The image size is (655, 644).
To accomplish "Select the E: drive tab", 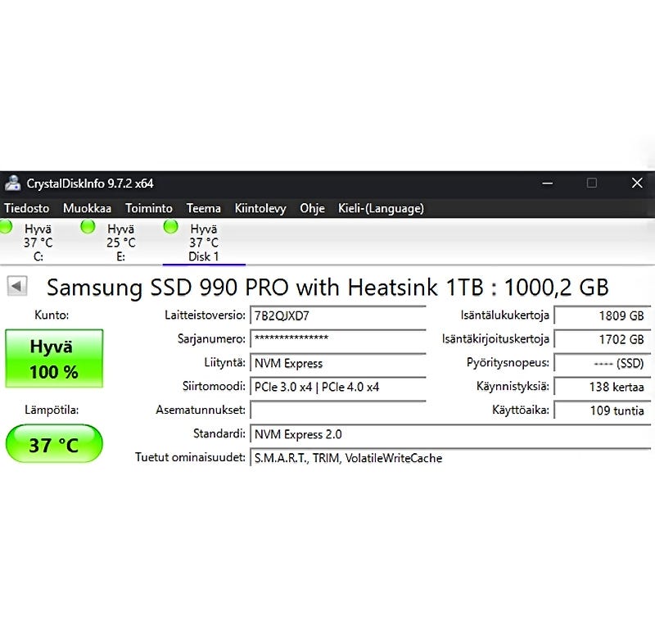I will click(120, 243).
